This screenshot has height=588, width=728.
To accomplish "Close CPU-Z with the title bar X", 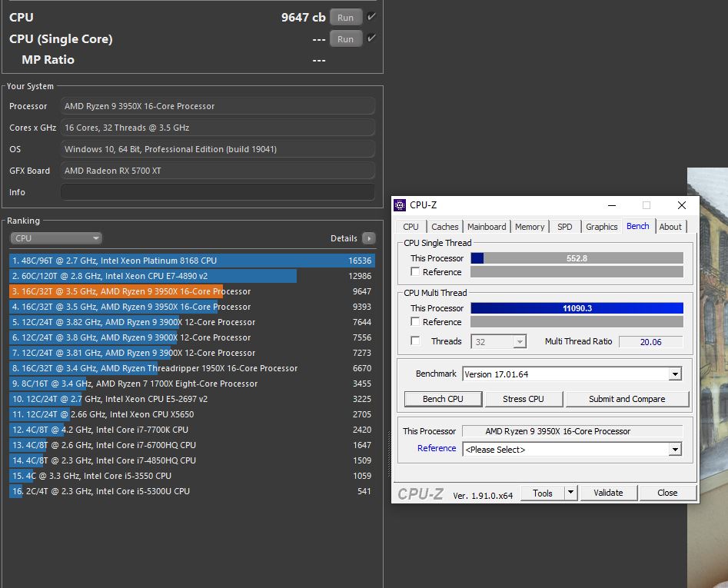I will point(682,205).
